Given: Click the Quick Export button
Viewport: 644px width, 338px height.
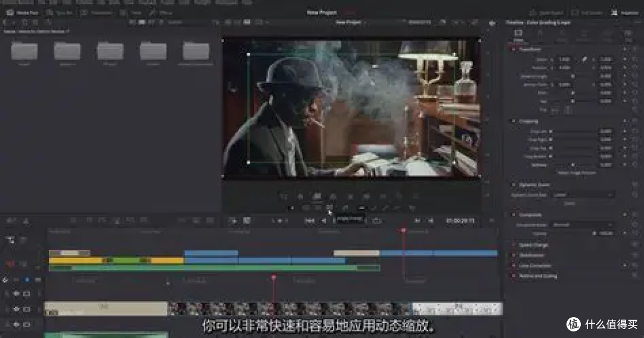Looking at the screenshot, I should [x=546, y=13].
